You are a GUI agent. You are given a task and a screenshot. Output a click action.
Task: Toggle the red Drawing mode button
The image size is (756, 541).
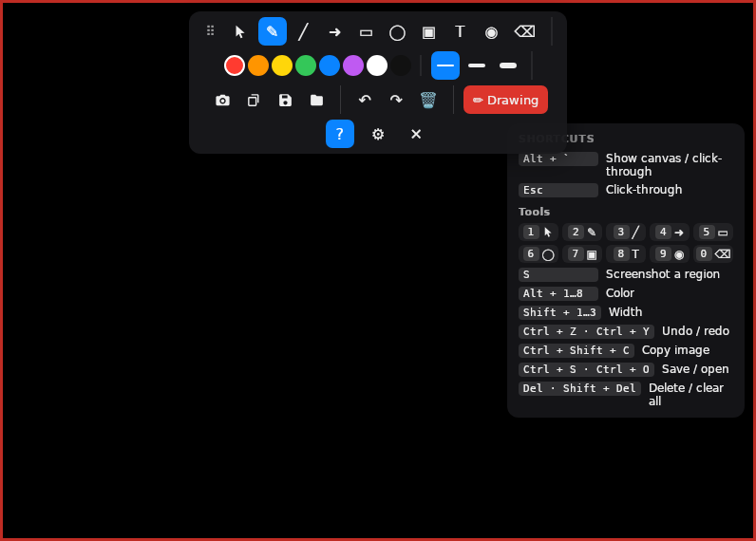(x=505, y=100)
